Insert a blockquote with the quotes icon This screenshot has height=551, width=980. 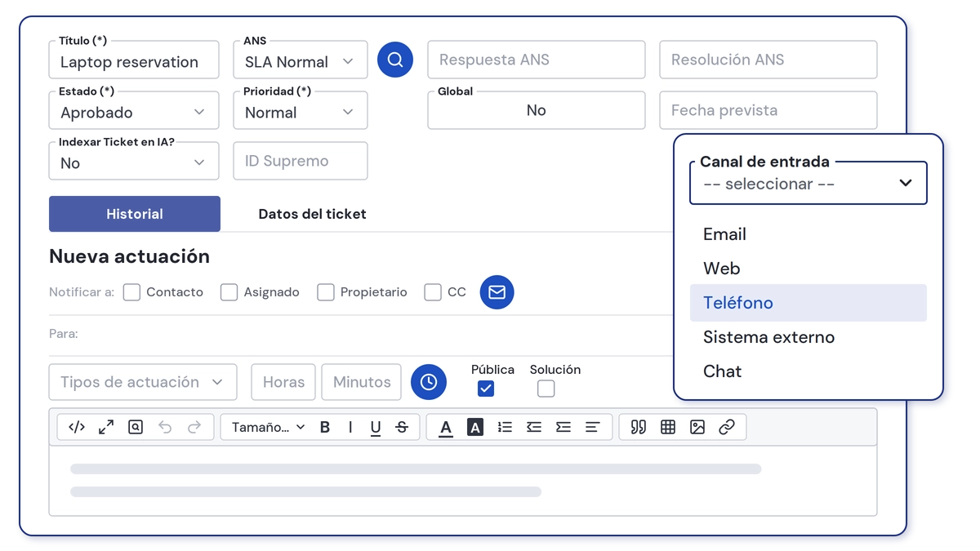coord(639,427)
